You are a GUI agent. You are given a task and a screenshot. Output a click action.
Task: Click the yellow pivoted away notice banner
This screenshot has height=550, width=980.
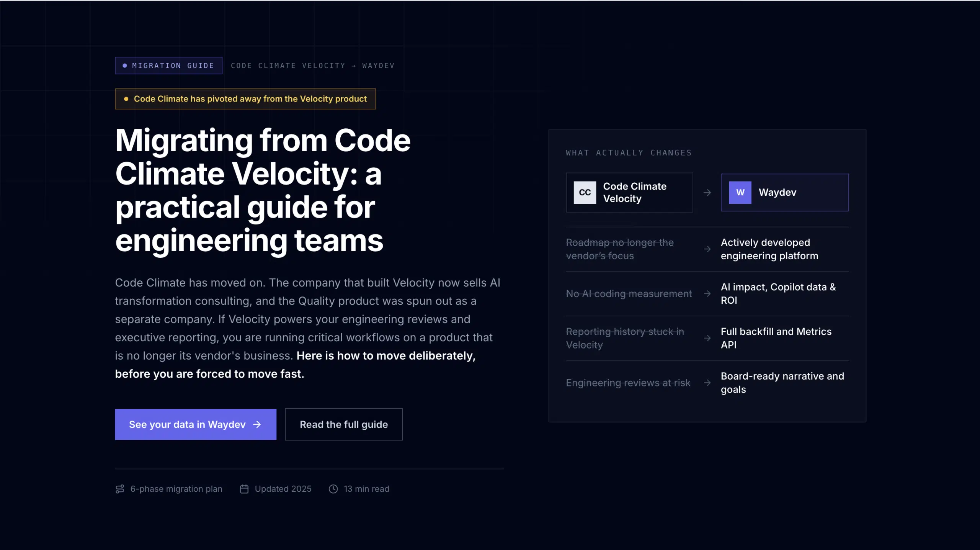245,99
